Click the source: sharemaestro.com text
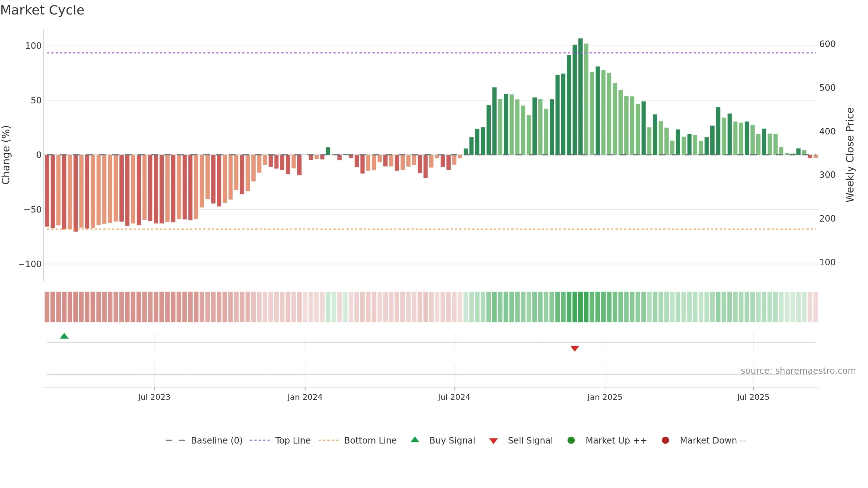 798,371
